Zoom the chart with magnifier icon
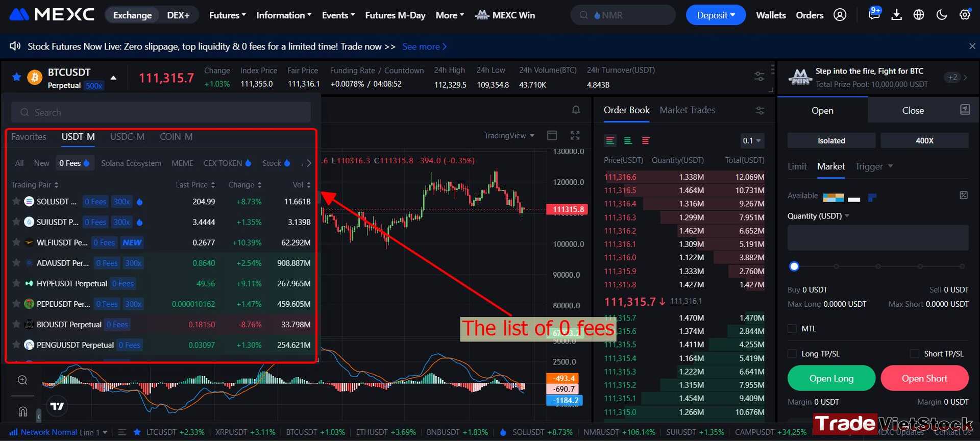 tap(22, 380)
